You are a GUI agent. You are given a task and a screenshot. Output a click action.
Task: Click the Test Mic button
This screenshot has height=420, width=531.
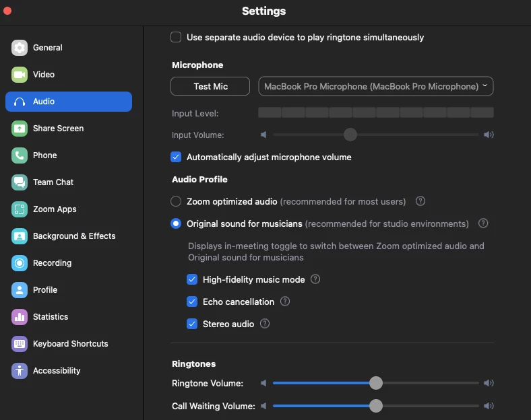pos(210,86)
